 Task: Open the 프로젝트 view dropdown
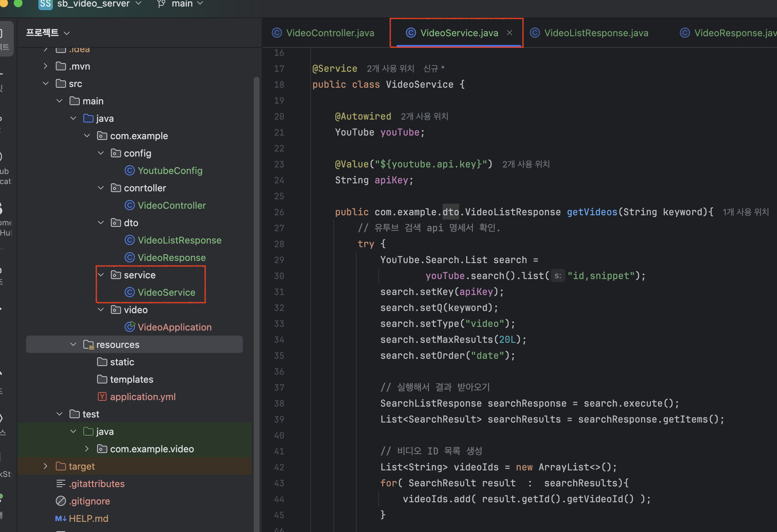pyautogui.click(x=47, y=33)
